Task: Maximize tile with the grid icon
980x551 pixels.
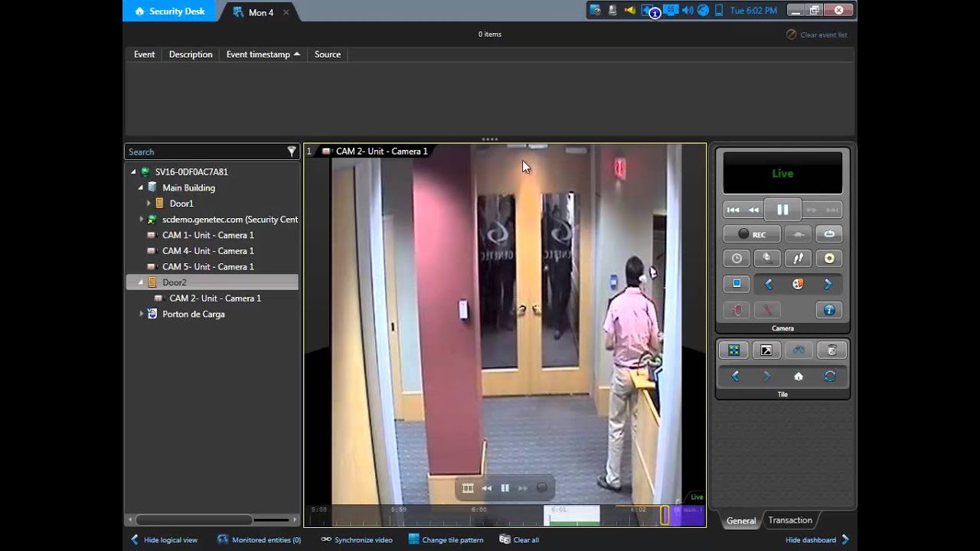Action: (733, 350)
